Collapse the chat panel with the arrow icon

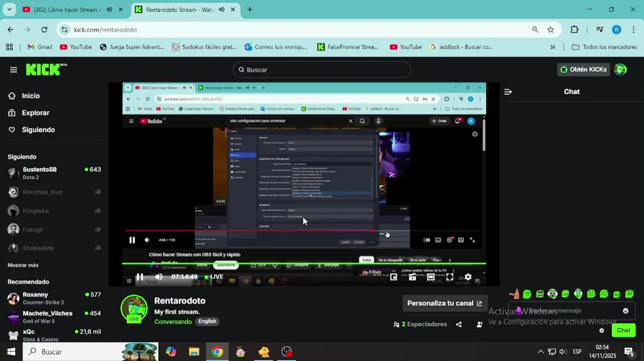(x=508, y=92)
